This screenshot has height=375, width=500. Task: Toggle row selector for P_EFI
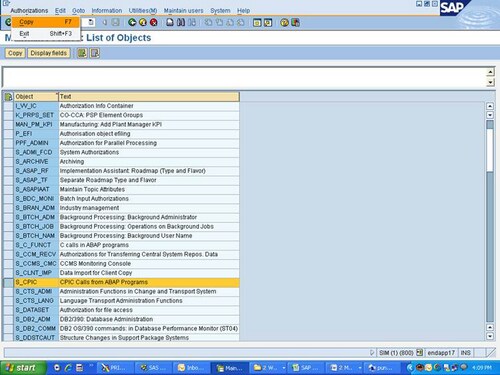[x=8, y=134]
